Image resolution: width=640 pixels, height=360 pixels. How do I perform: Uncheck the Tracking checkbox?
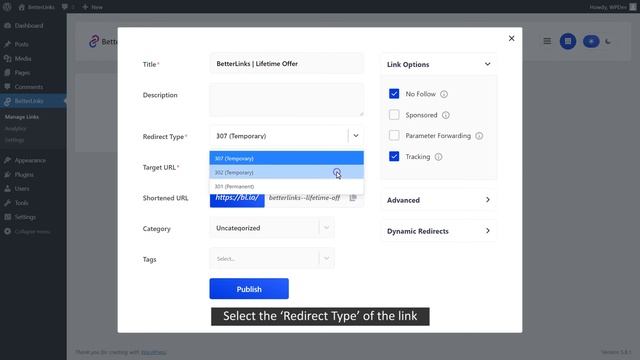point(394,156)
